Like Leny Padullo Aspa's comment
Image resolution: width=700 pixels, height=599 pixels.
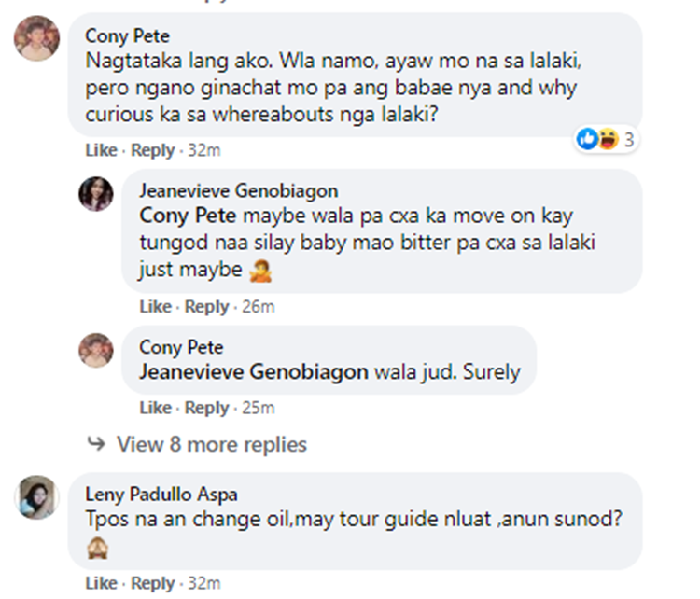click(x=101, y=583)
